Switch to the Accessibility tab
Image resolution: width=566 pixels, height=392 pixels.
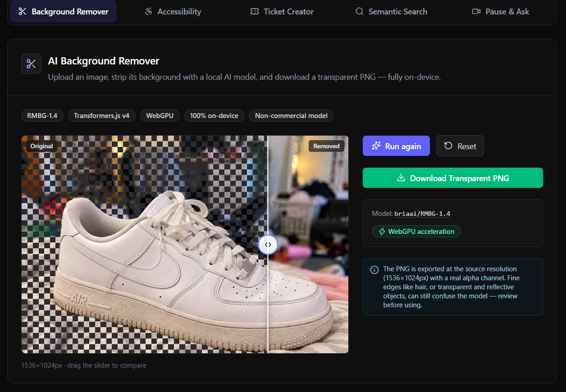tap(173, 11)
